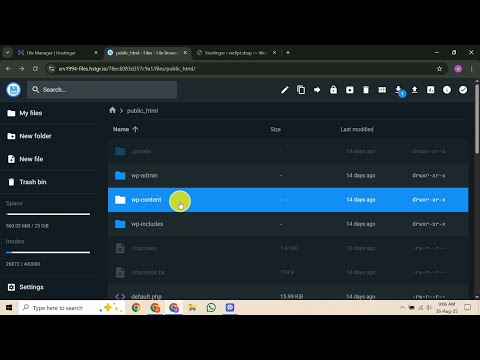Screen dimensions: 480x360
Task: Open a new browser tab
Action: pyautogui.click(x=288, y=53)
